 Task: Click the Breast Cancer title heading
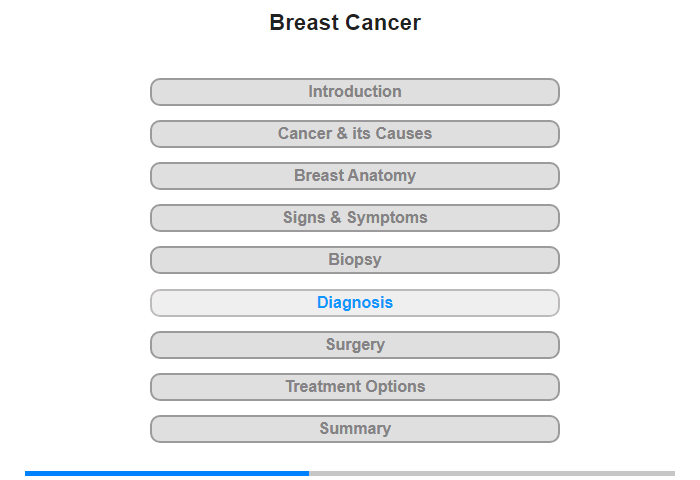(x=345, y=23)
